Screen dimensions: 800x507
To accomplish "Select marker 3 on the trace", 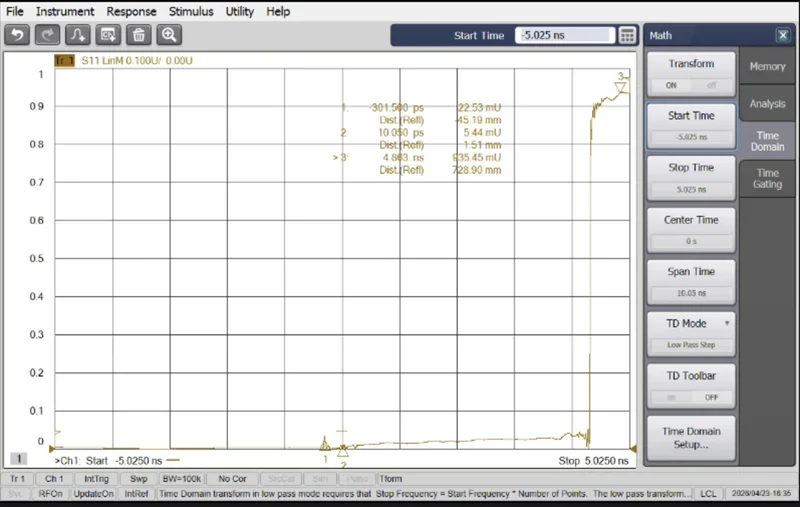I will (x=620, y=86).
